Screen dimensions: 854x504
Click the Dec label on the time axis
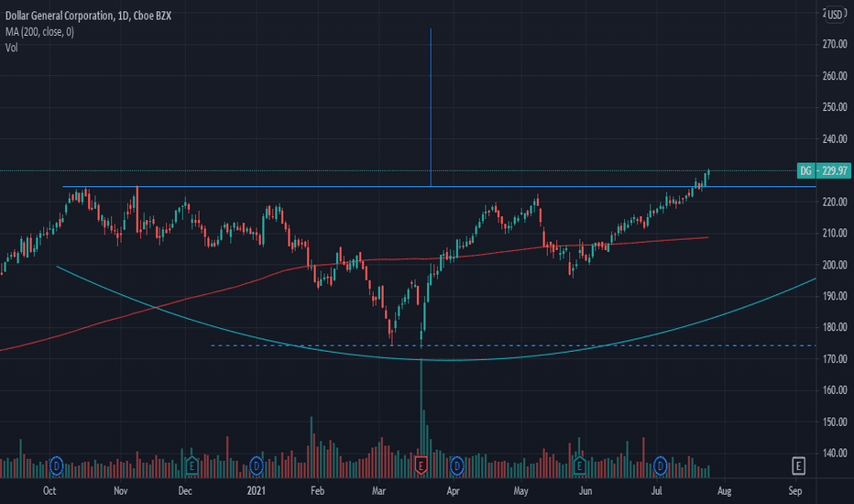point(185,491)
